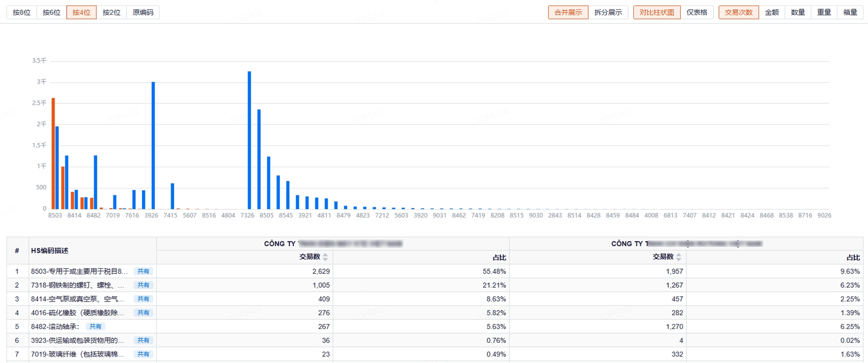Click the 共有 tag on row 7019
The height and width of the screenshot is (363, 868).
click(x=143, y=354)
